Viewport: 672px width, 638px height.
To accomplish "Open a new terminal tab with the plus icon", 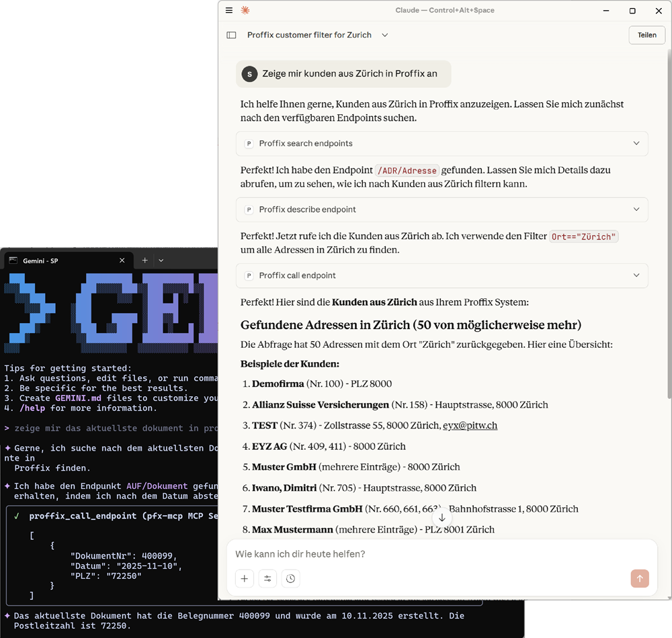I will pos(143,260).
